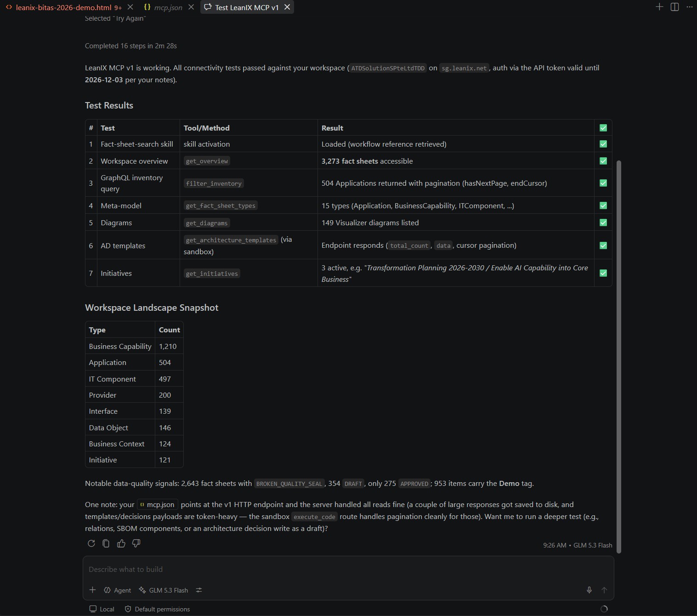This screenshot has width=697, height=616.
Task: Click the ATDSolutionSPteLtdTDD workspace name
Action: 388,68
